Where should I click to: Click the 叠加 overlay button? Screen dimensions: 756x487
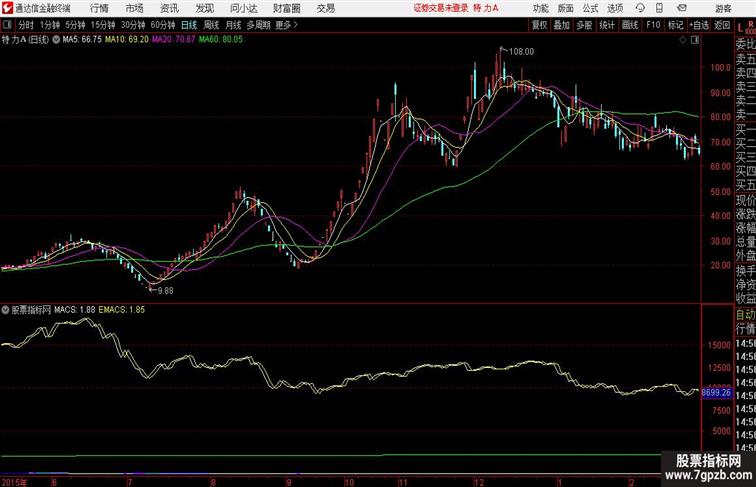tap(561, 25)
